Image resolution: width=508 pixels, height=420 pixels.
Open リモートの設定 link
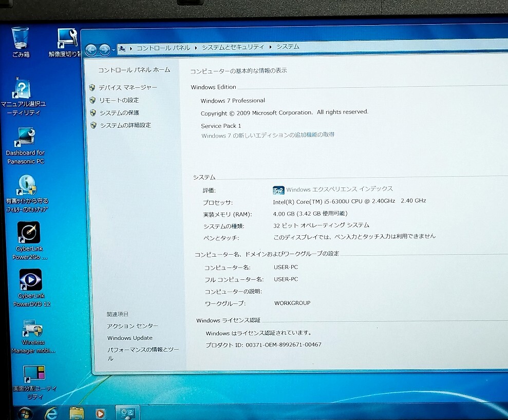pos(119,101)
